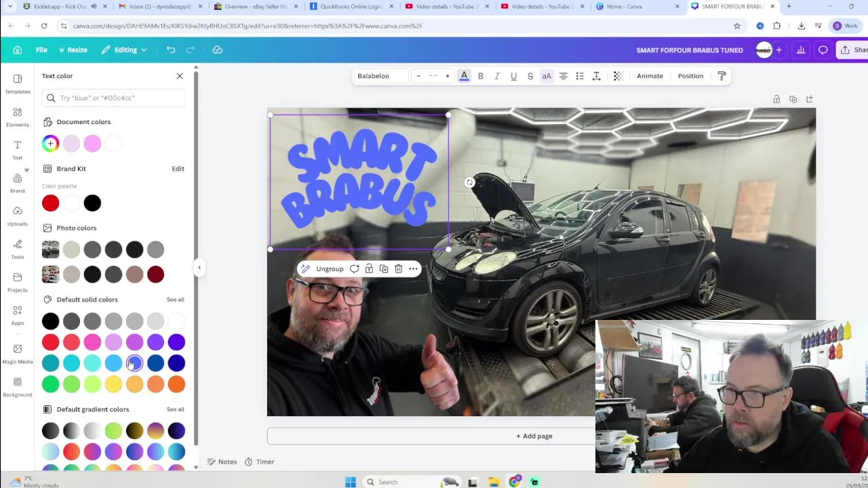Image resolution: width=868 pixels, height=488 pixels.
Task: Toggle strikethrough formatting
Action: 530,76
